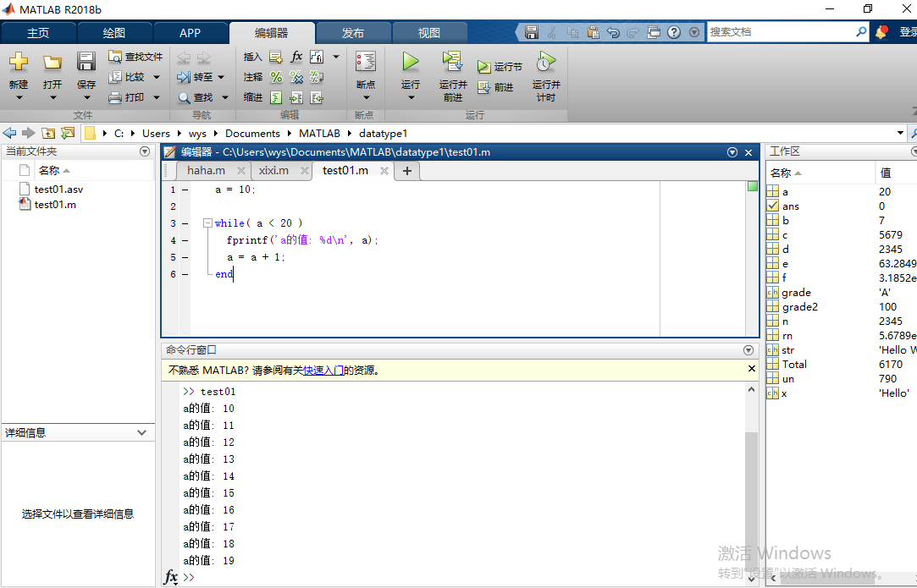Viewport: 917px width, 588px height.
Task: Switch to the xixi.m editor tab
Action: 273,171
